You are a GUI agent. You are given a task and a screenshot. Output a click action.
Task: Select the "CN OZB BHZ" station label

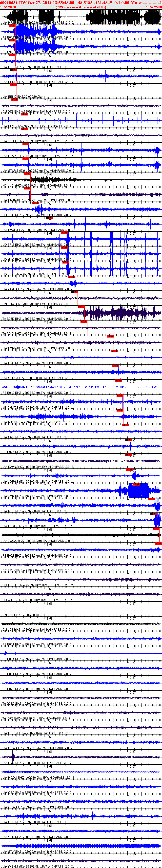click(x=11, y=112)
